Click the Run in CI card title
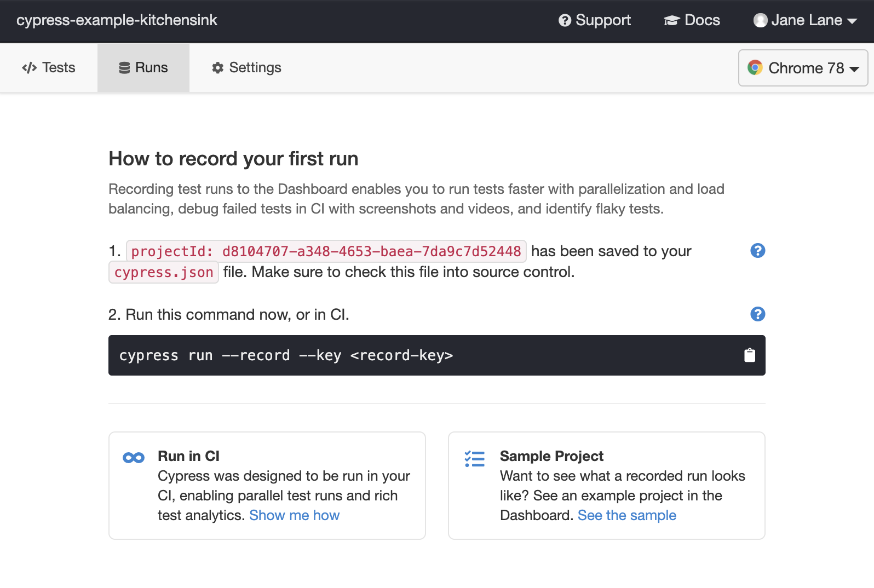Image resolution: width=874 pixels, height=588 pixels. click(188, 456)
